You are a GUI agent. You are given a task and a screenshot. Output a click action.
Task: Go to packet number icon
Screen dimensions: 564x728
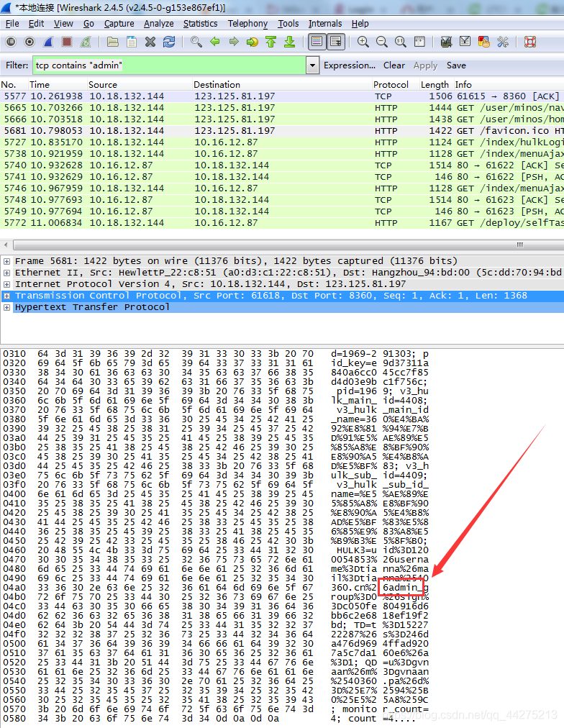click(x=252, y=42)
